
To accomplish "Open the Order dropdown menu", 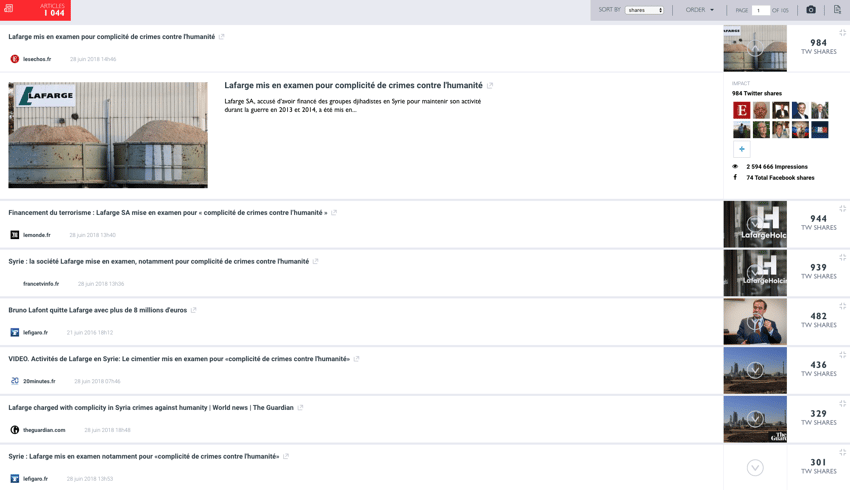I will pos(700,10).
